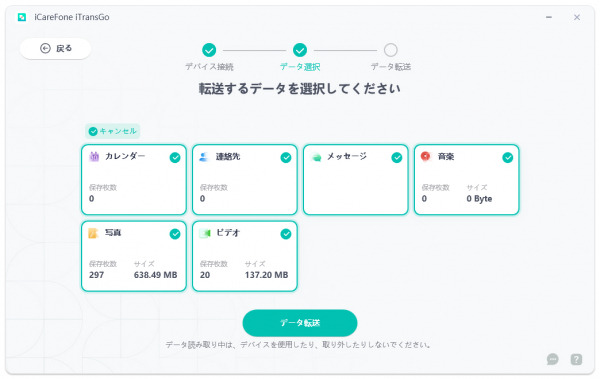The width and height of the screenshot is (600, 379).
Task: Deselect the 音楽 checkmark
Action: click(508, 158)
